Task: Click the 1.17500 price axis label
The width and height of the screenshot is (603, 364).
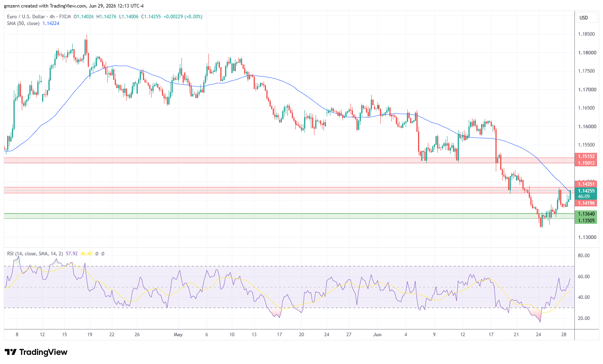Action: [x=586, y=71]
